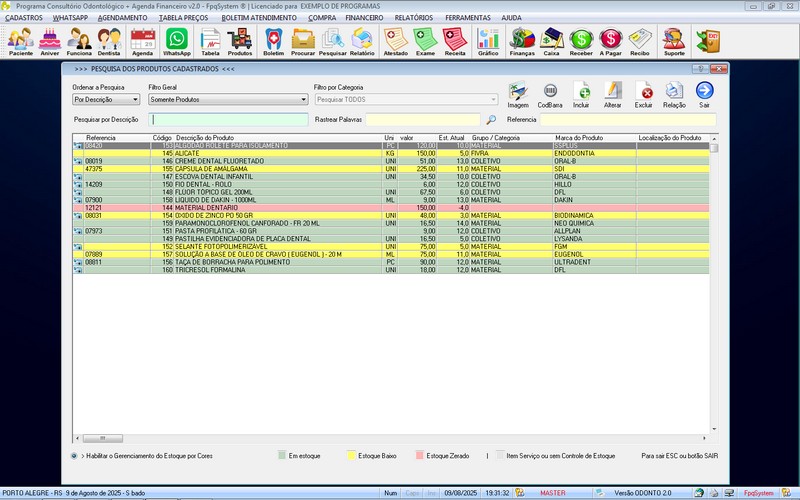Open the Relatórios menu
The image size is (800, 500).
(413, 18)
